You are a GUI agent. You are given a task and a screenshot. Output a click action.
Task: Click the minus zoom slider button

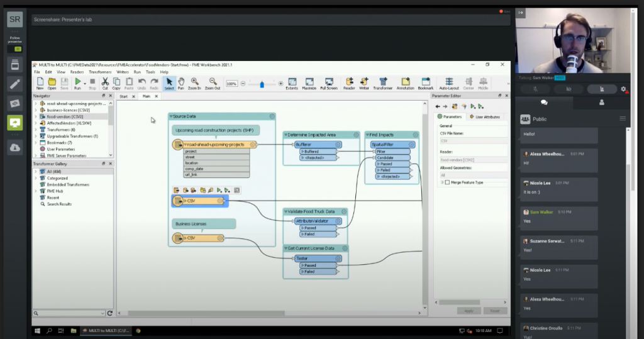tap(243, 84)
